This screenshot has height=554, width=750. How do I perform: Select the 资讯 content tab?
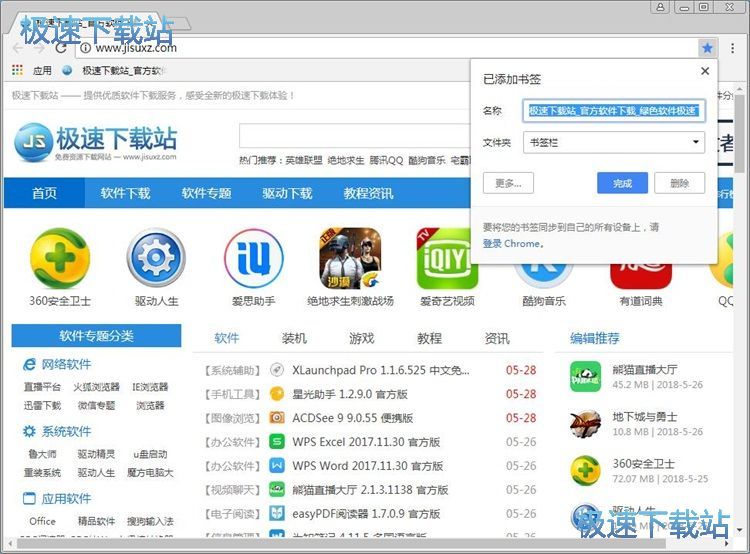(x=497, y=338)
